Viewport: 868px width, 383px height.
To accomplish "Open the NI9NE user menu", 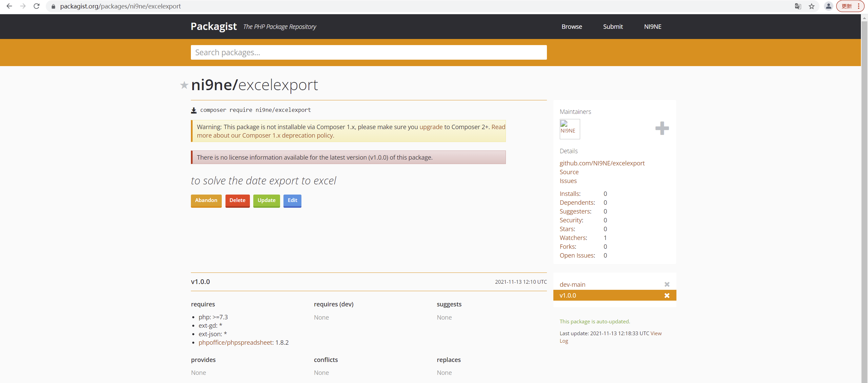I will [x=652, y=26].
